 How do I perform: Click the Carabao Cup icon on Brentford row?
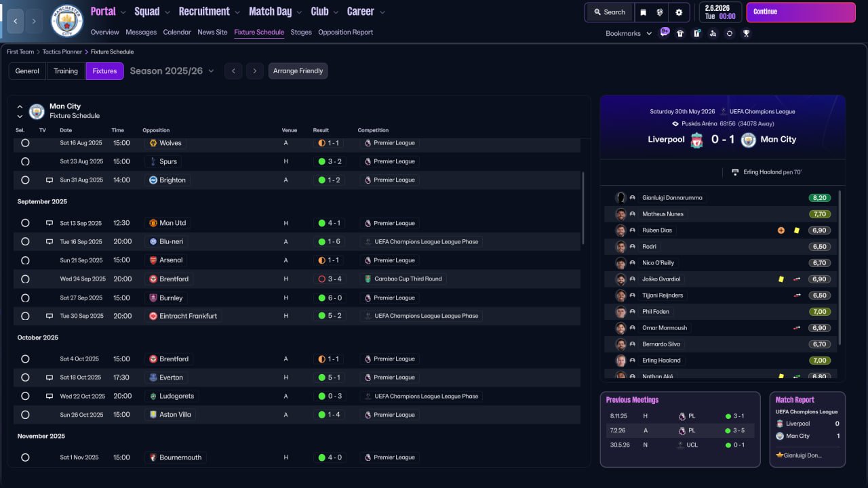tap(368, 279)
